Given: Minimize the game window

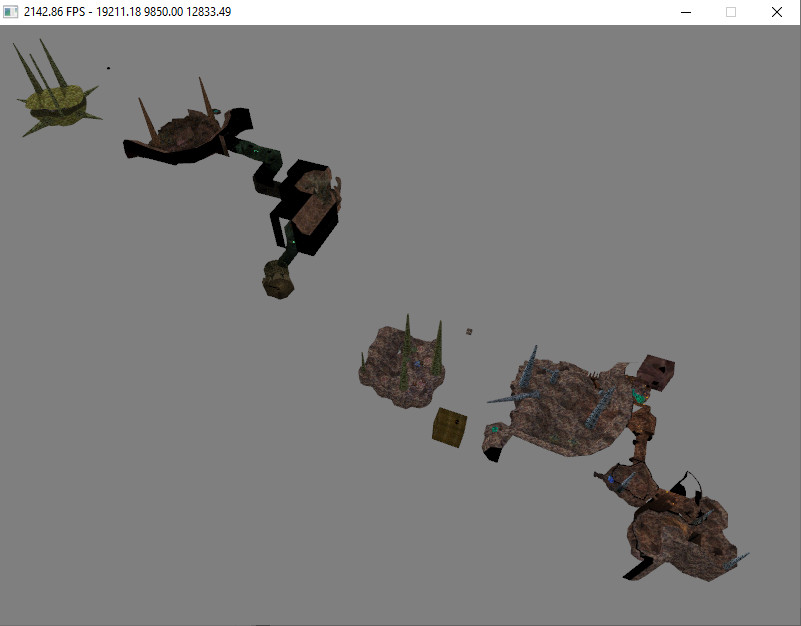Looking at the screenshot, I should coord(686,12).
